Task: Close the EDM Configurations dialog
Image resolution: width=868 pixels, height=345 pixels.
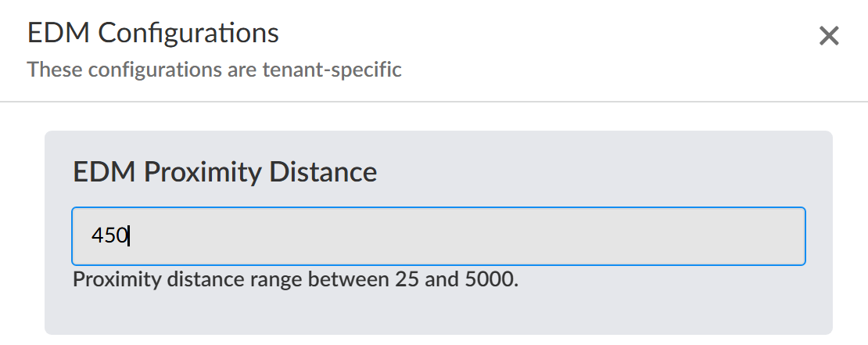Action: pos(828,36)
